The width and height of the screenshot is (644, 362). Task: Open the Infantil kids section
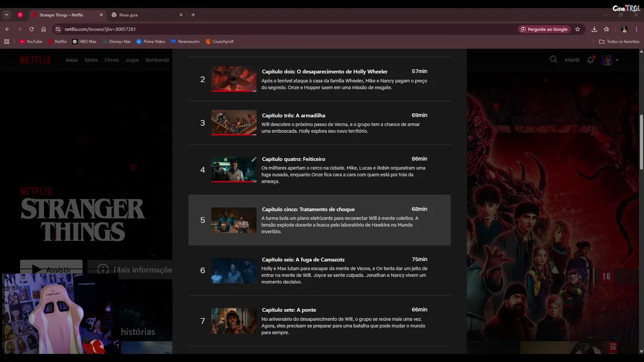point(572,60)
